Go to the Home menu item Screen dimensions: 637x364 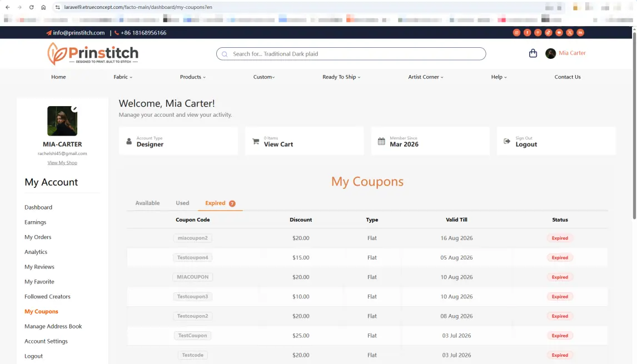point(58,77)
